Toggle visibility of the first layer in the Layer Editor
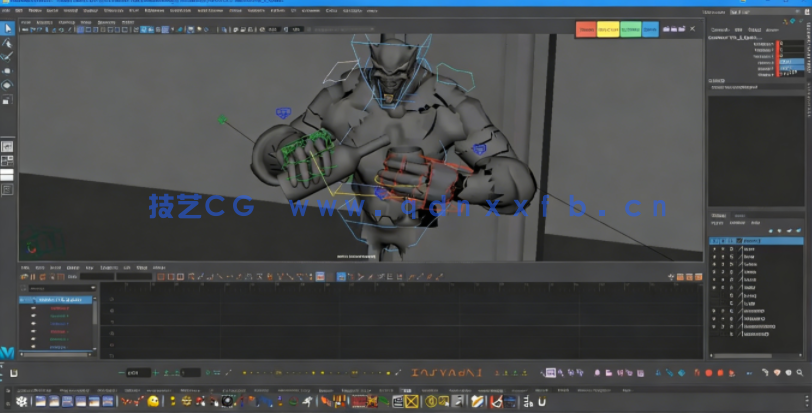The image size is (812, 413). [715, 241]
